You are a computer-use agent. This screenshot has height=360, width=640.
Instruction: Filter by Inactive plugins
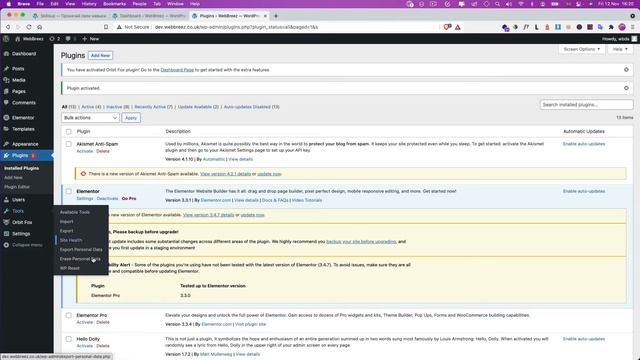[118, 107]
